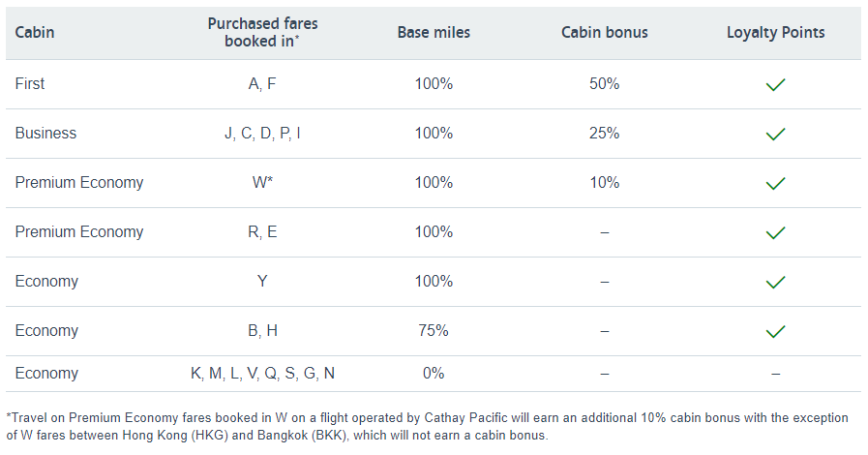Click the W* fare class cell
The width and height of the screenshot is (868, 455).
click(x=262, y=182)
